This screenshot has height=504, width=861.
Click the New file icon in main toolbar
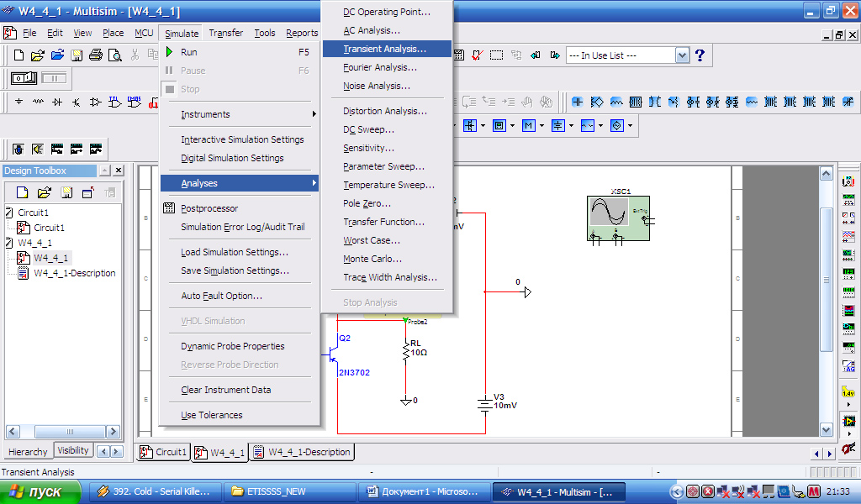click(x=18, y=55)
